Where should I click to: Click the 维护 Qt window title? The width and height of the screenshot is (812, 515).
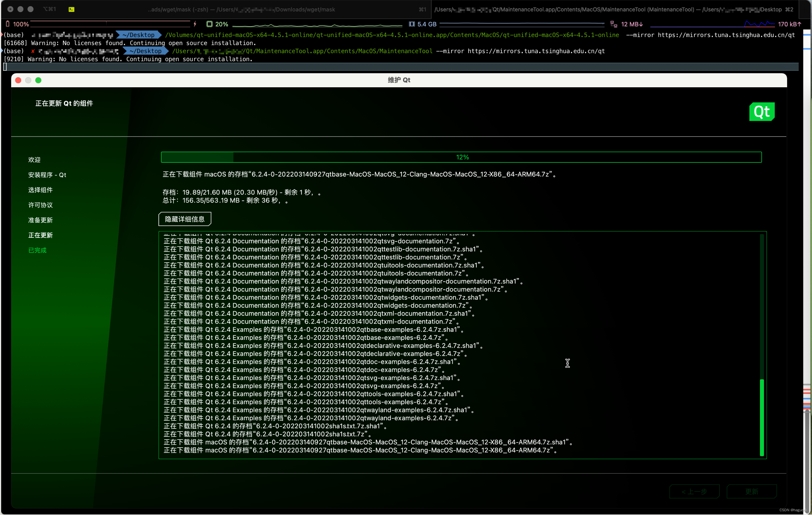tap(399, 80)
